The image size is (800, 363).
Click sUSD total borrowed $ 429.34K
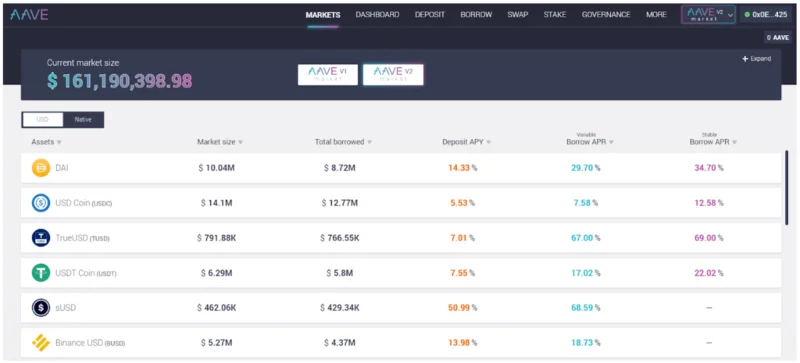(340, 308)
